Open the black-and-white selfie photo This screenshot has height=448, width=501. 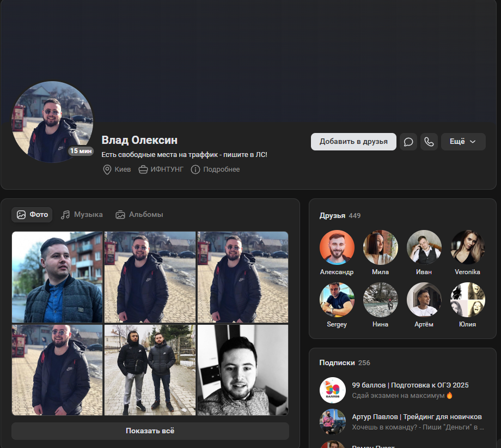click(x=243, y=370)
